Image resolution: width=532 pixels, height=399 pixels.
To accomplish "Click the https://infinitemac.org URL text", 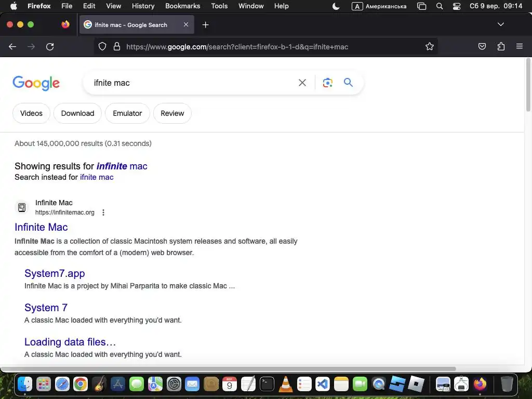I will pyautogui.click(x=65, y=212).
